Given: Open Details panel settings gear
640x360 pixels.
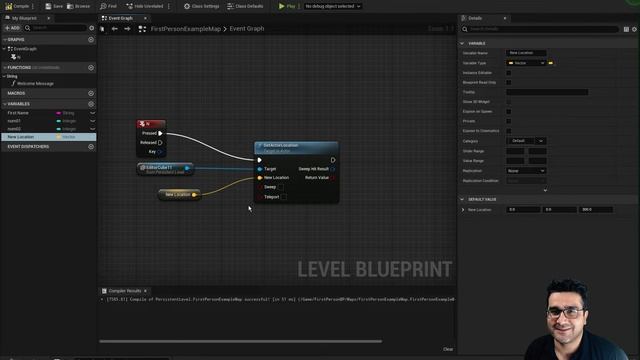Looking at the screenshot, I should (x=634, y=29).
